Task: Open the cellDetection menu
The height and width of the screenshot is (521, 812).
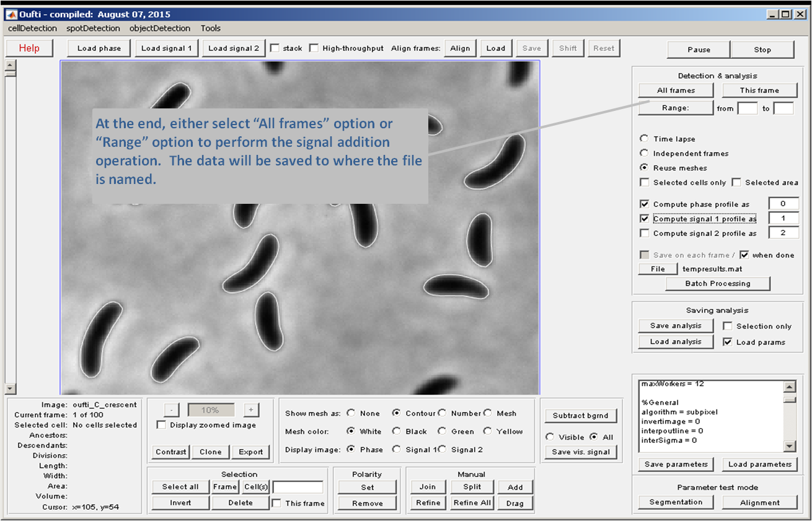Action: pyautogui.click(x=32, y=28)
